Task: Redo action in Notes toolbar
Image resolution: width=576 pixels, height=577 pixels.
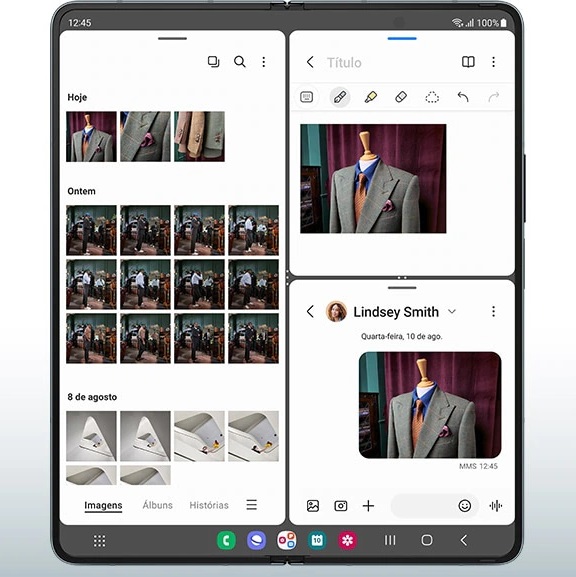Action: [x=494, y=97]
